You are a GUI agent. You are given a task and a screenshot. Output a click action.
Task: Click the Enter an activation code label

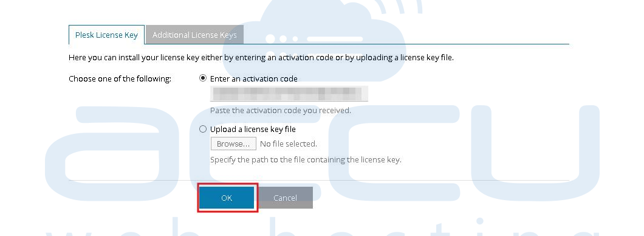point(253,78)
